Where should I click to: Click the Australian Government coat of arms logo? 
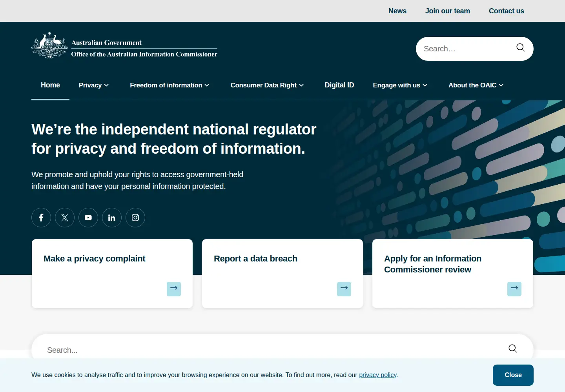pos(49,45)
